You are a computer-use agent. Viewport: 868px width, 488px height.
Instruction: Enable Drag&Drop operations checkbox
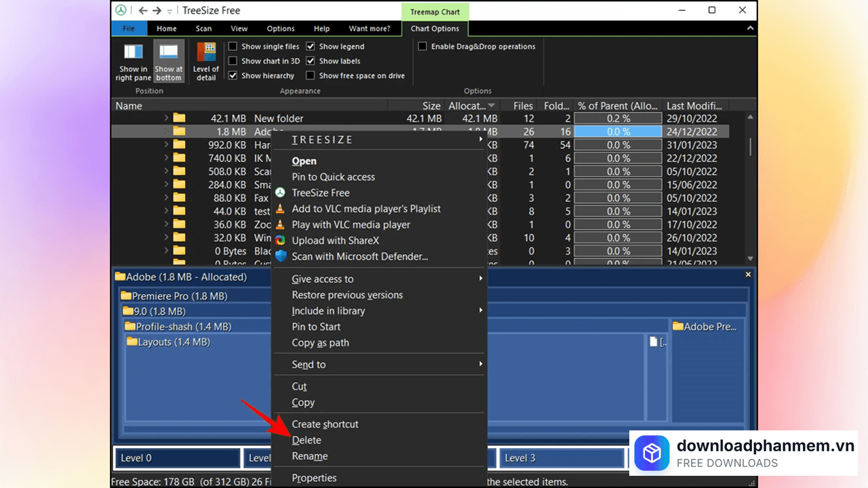point(422,47)
